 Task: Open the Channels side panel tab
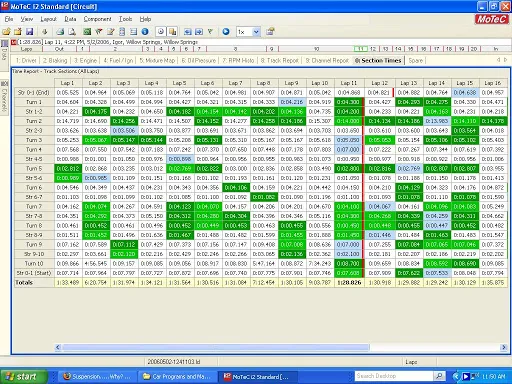coord(4,96)
